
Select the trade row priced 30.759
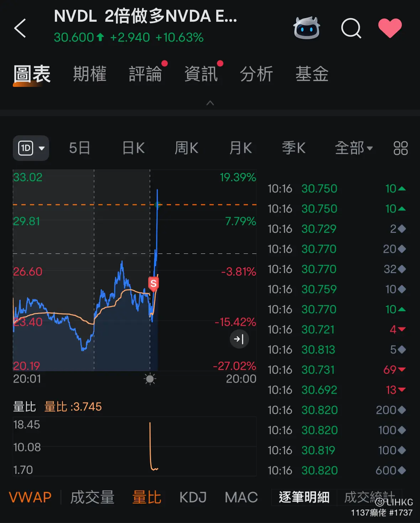tap(337, 289)
